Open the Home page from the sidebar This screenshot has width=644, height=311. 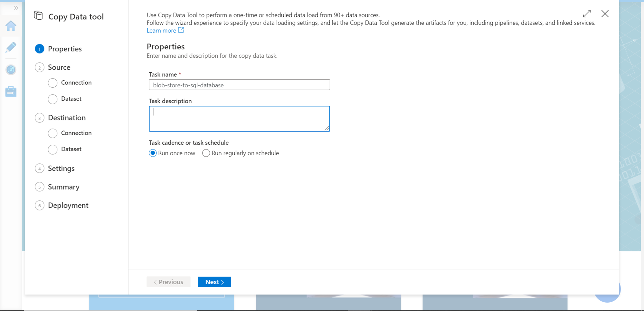tap(11, 26)
